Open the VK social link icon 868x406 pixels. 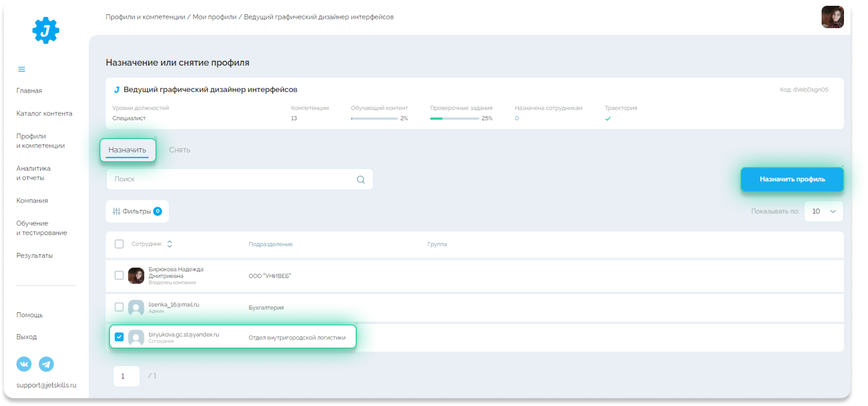click(x=24, y=364)
